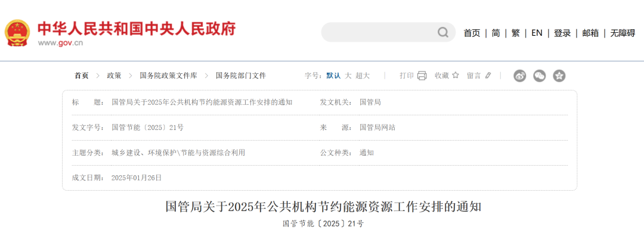Click the 发文字号 field label
The width and height of the screenshot is (644, 233).
[x=88, y=128]
